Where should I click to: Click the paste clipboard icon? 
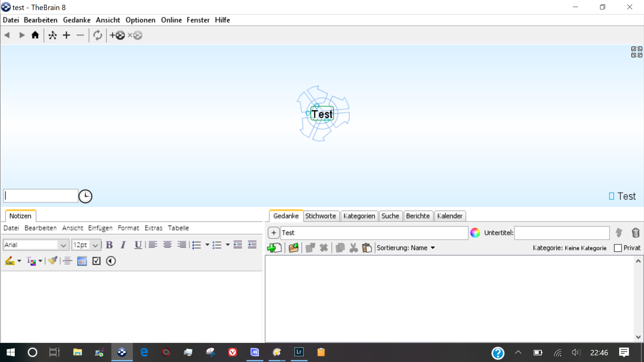coord(367,248)
